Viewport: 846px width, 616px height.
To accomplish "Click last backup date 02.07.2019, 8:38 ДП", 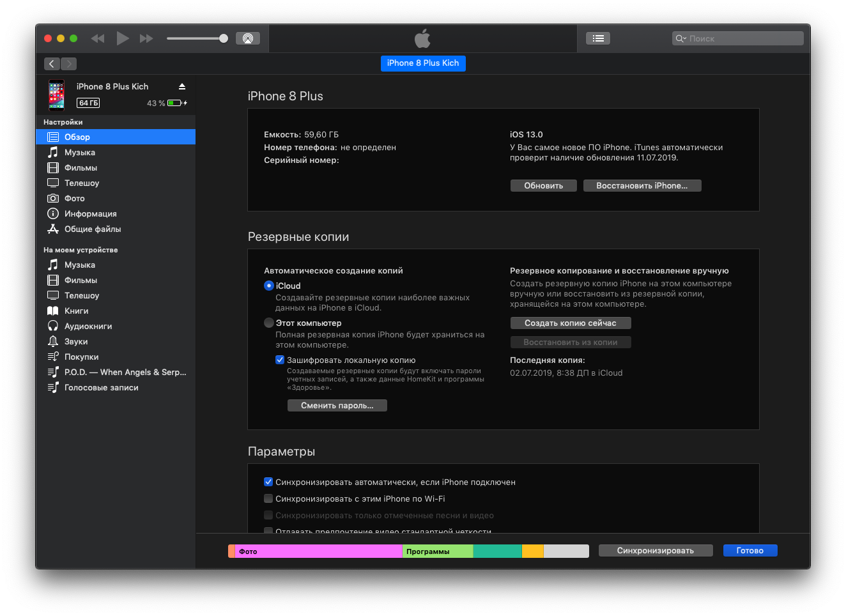I will 566,373.
